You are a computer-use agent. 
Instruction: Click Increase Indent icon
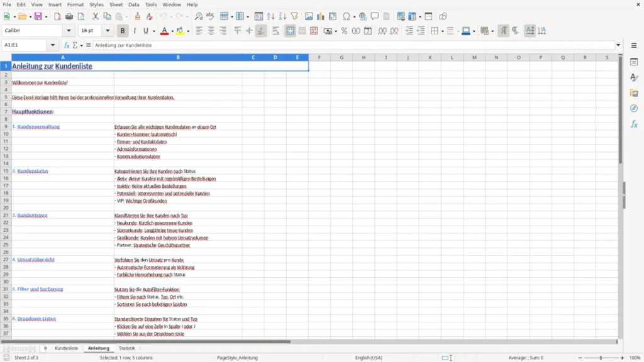pyautogui.click(x=409, y=31)
